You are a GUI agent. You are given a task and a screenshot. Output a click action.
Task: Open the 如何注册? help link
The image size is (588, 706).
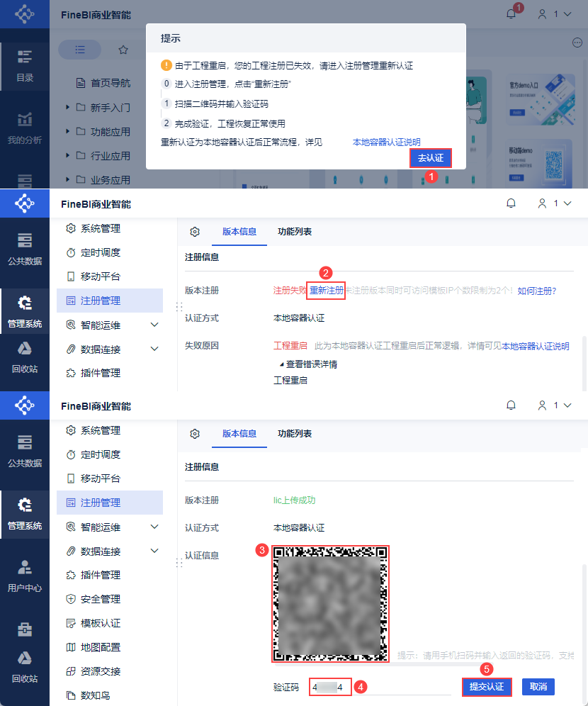pyautogui.click(x=537, y=291)
